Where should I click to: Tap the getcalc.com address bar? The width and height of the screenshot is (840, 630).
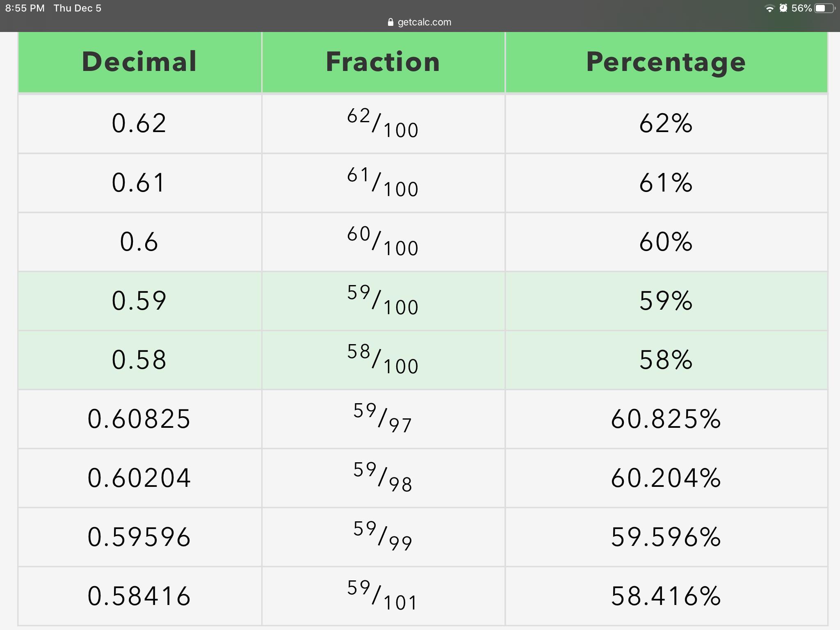point(420,22)
